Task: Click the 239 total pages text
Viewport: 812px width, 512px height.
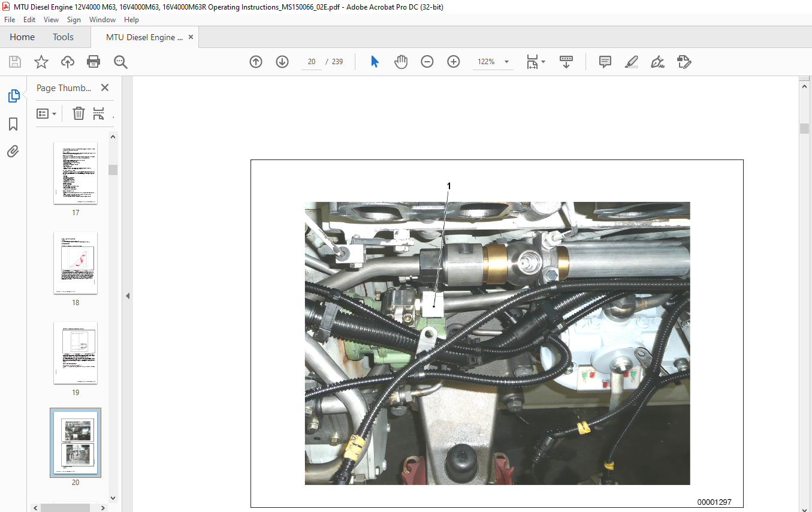Action: pos(337,62)
